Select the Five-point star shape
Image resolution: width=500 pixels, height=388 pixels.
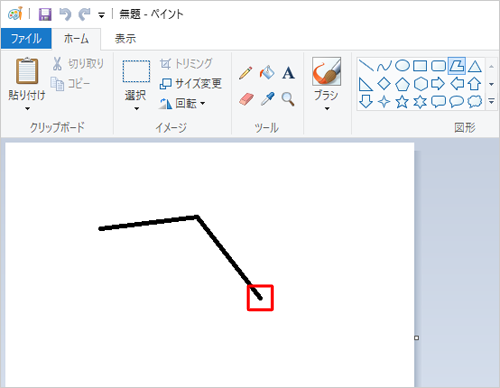[x=402, y=102]
